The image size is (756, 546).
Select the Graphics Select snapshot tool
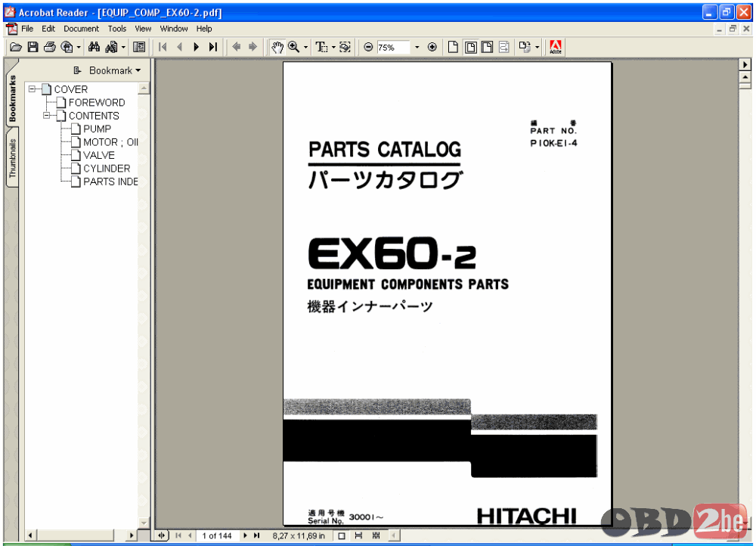[x=345, y=47]
